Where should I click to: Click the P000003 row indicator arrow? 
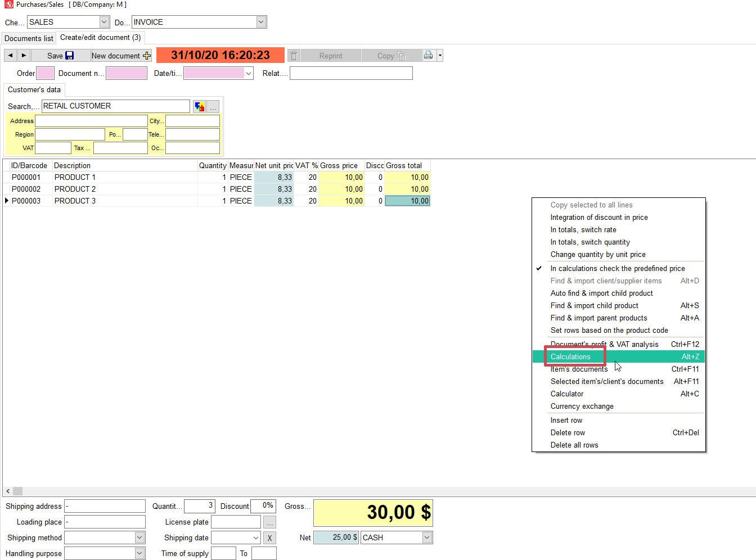pos(6,201)
